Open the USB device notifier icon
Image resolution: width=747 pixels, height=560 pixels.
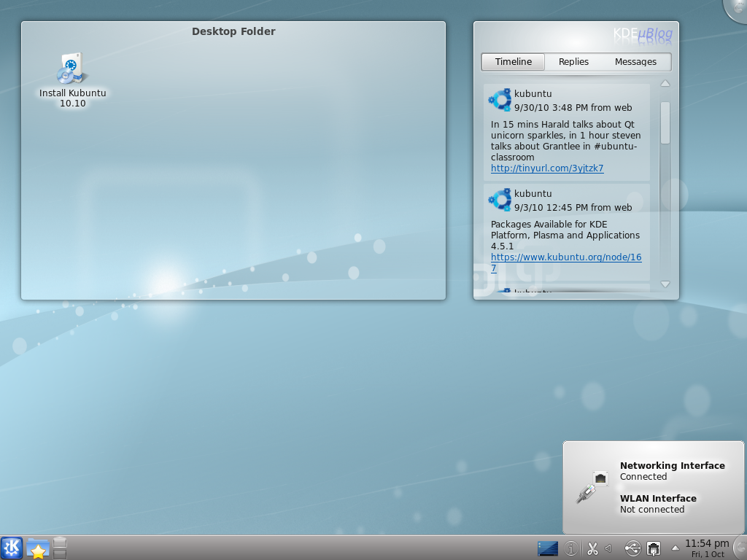[x=633, y=548]
